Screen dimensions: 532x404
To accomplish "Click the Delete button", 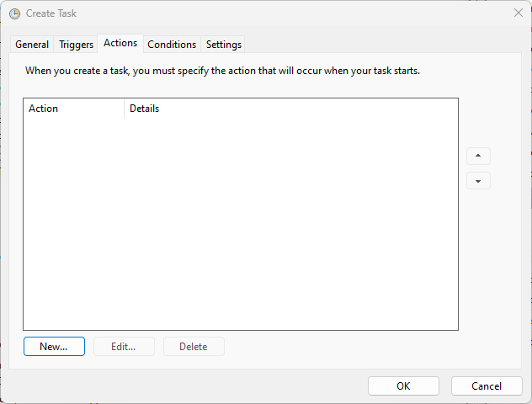I will pyautogui.click(x=194, y=346).
